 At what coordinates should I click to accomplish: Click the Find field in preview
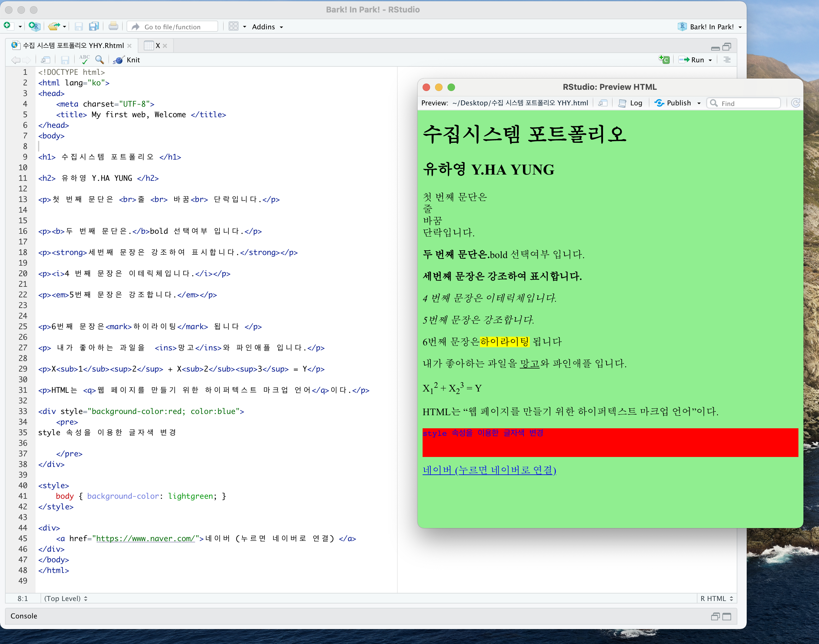[743, 103]
